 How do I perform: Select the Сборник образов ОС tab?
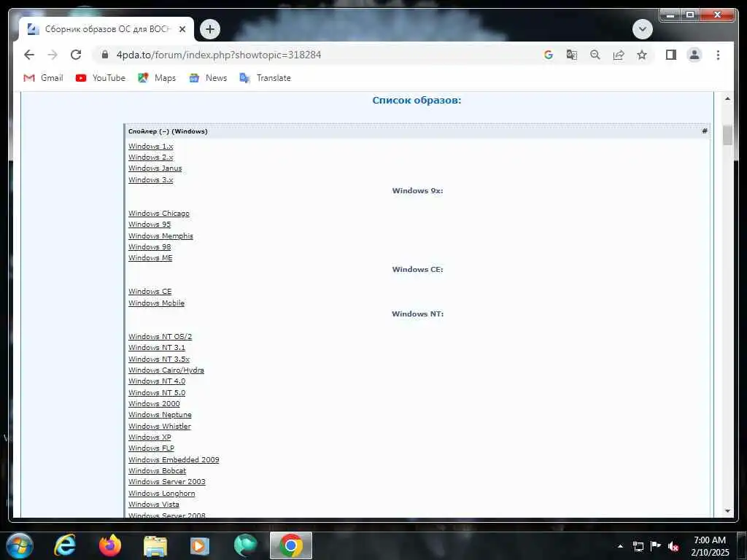(x=106, y=29)
